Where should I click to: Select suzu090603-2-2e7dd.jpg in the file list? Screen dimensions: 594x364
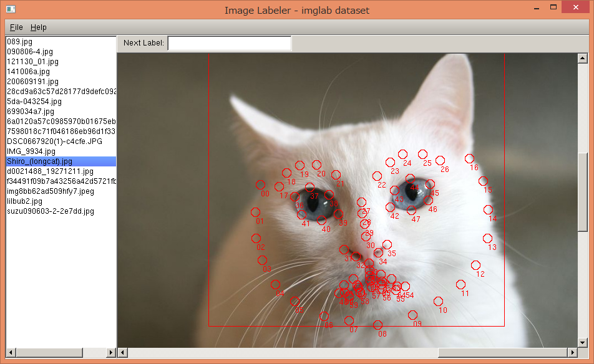tap(50, 211)
